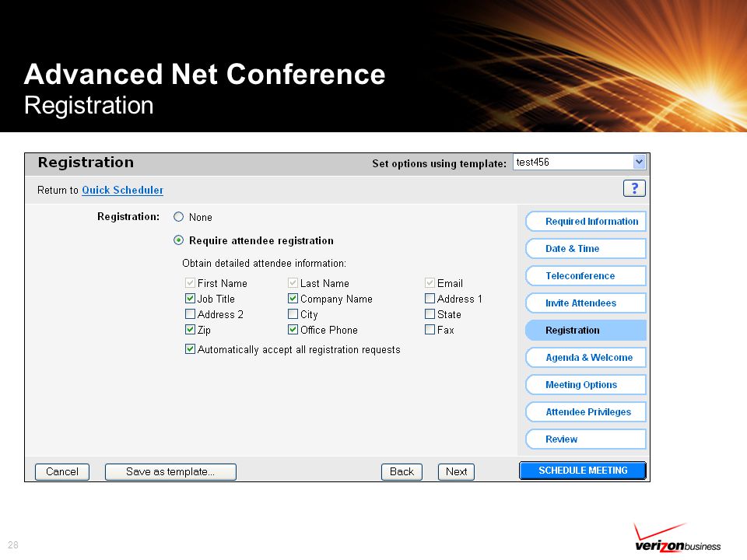Select the Registration section tab
747x560 pixels.
(585, 330)
